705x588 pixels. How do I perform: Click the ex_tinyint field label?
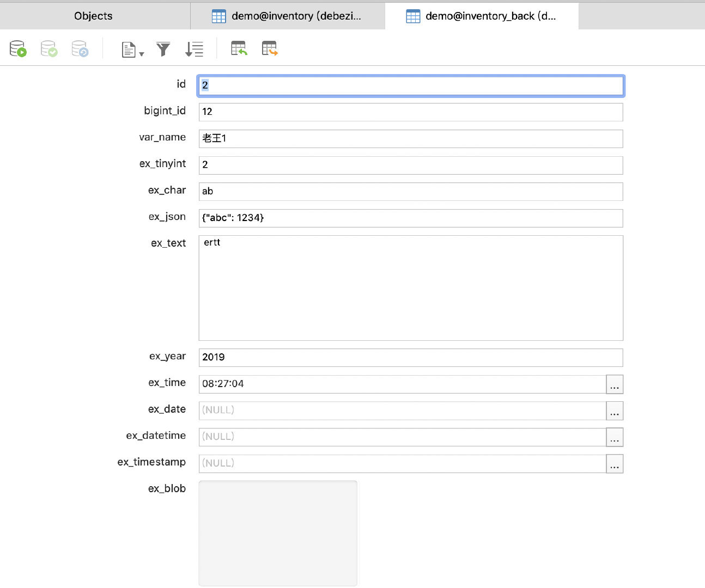tap(162, 164)
